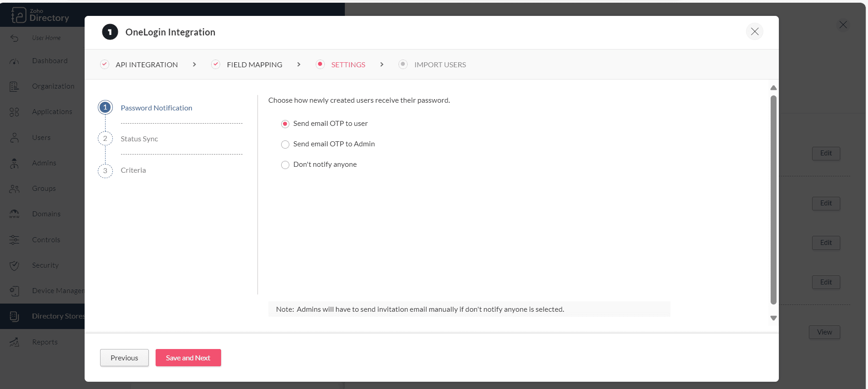The height and width of the screenshot is (389, 868).
Task: Open Users in the sidebar
Action: (41, 138)
